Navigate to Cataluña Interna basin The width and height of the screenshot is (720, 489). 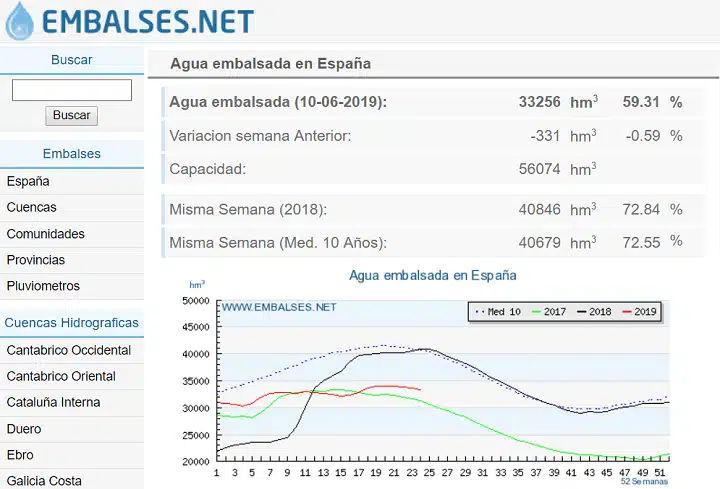[x=53, y=402]
